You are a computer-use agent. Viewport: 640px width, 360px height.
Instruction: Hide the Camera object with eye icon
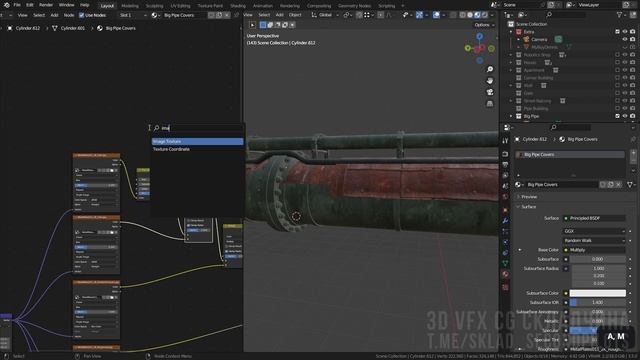625,40
